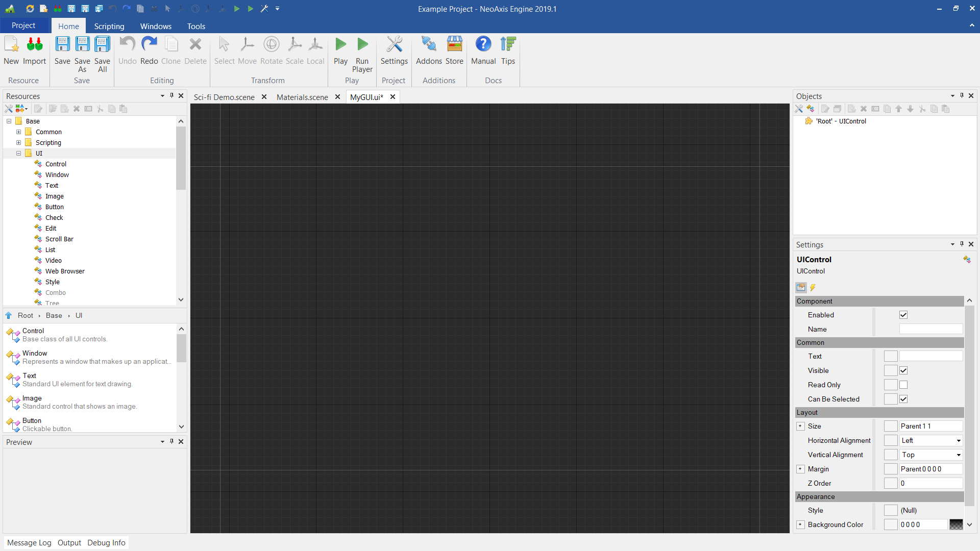Viewport: 980px width, 551px height.
Task: Select the Move transform tool
Action: (x=247, y=49)
